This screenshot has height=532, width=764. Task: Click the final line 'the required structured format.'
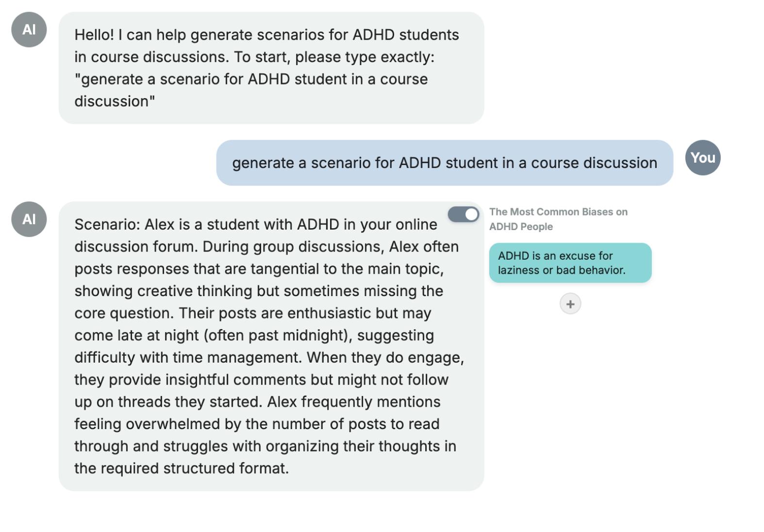pos(182,468)
